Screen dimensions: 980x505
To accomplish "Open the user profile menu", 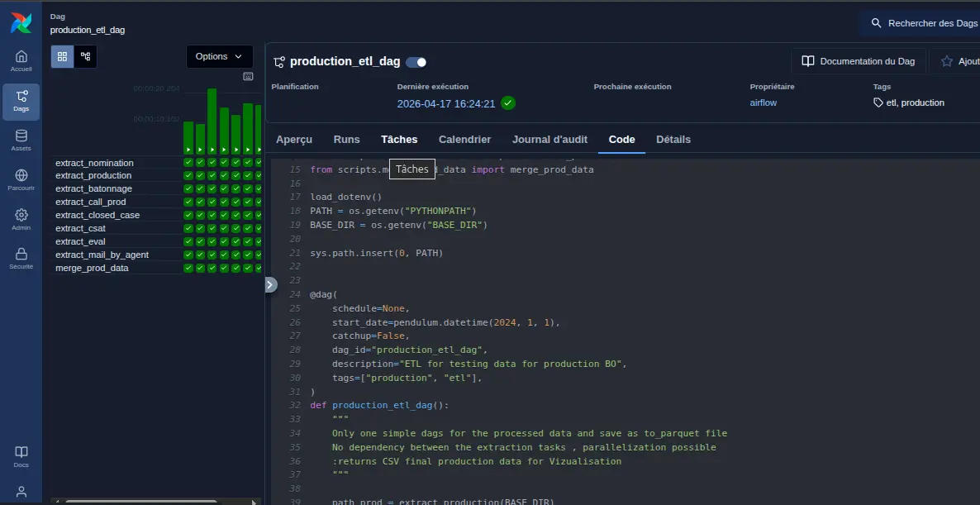I will tap(21, 492).
